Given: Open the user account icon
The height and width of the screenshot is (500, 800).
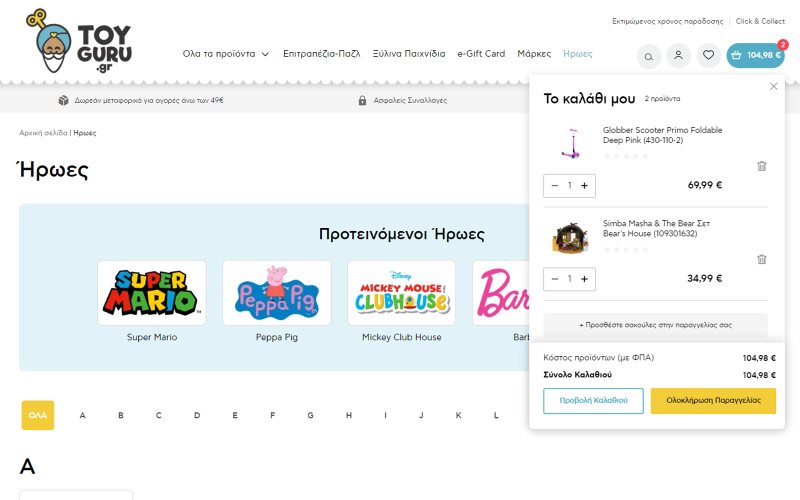Looking at the screenshot, I should pyautogui.click(x=678, y=55).
